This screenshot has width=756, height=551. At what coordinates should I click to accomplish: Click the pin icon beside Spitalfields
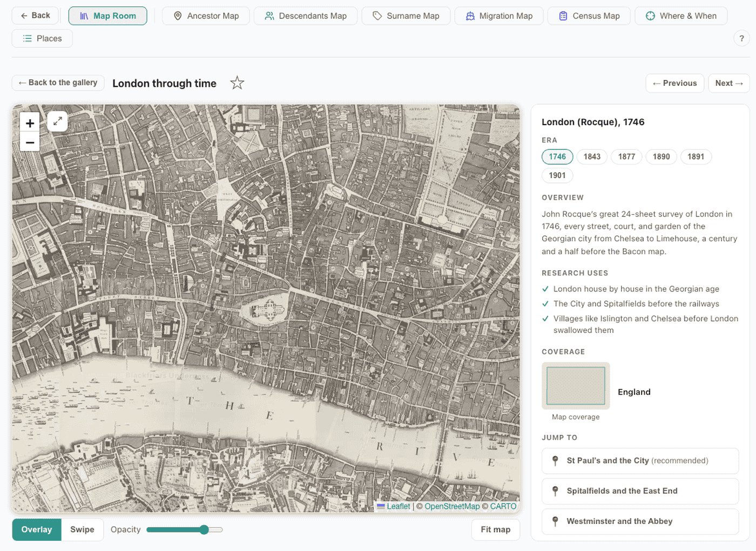[555, 491]
